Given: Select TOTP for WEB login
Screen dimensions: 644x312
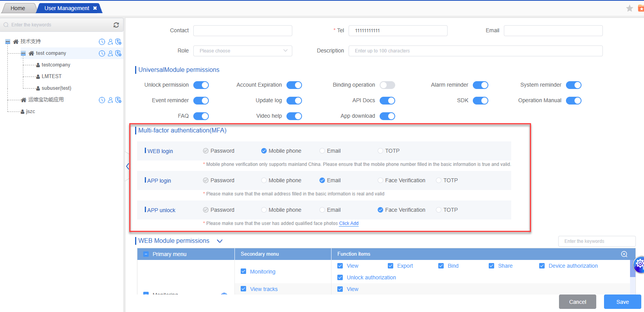Looking at the screenshot, I should [380, 151].
